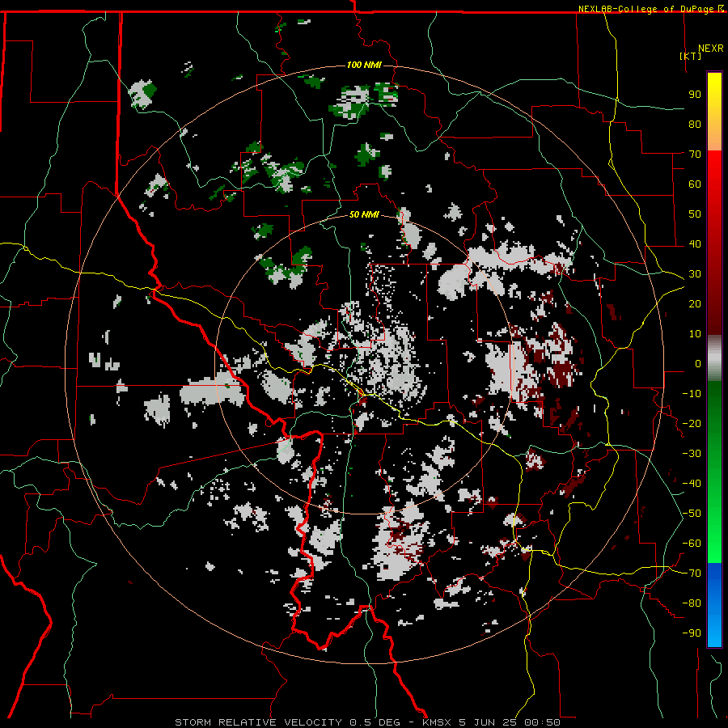Click the STORM RELATIVE VELOCITY title text
Image resolution: width=728 pixels, height=728 pixels.
(258, 722)
